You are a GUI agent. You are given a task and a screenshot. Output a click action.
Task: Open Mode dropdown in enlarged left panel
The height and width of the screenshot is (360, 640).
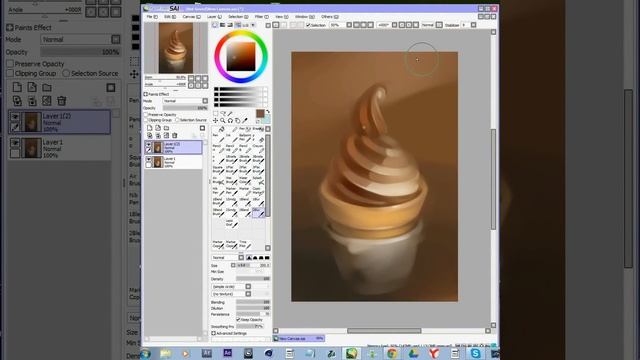(x=116, y=40)
